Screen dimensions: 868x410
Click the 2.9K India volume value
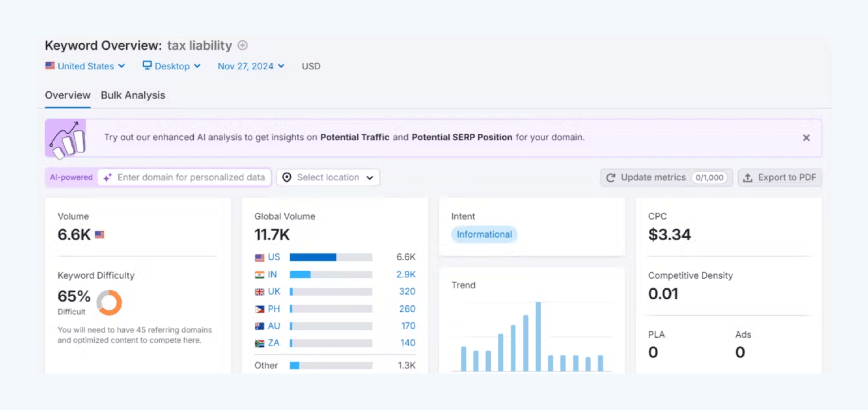pos(406,275)
